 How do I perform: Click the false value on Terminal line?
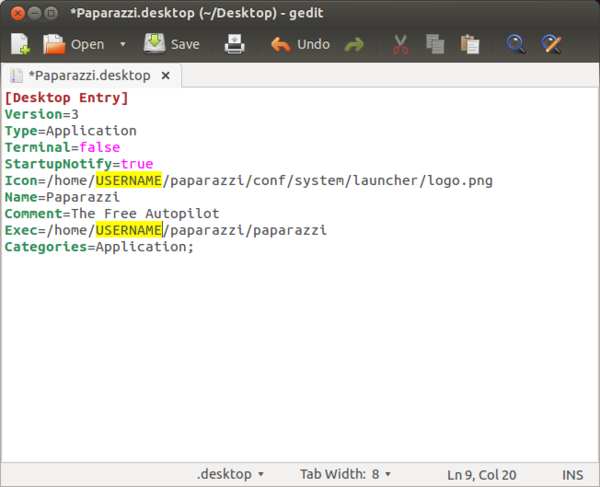pos(99,147)
